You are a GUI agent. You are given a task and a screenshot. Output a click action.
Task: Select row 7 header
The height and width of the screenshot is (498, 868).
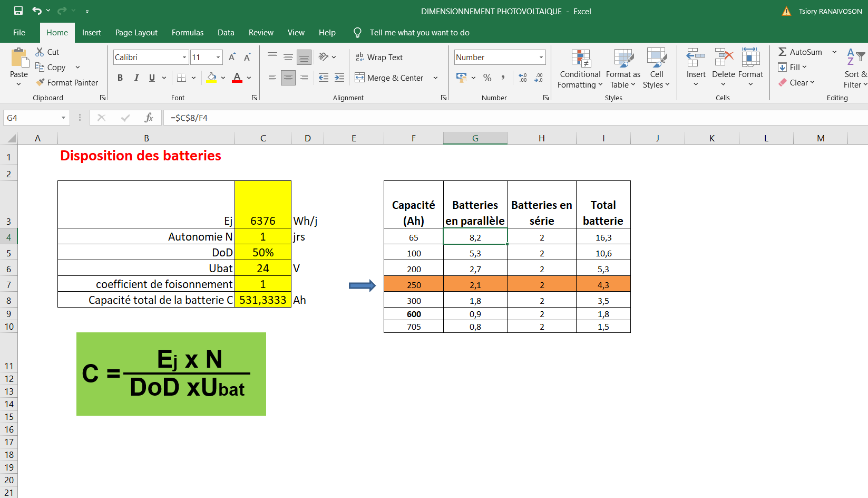tap(8, 285)
